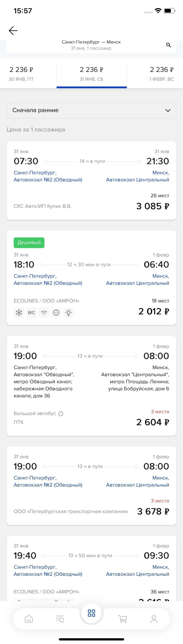This screenshot has width=183, height=644.
Task: Tap the back arrow
Action: 13,30
